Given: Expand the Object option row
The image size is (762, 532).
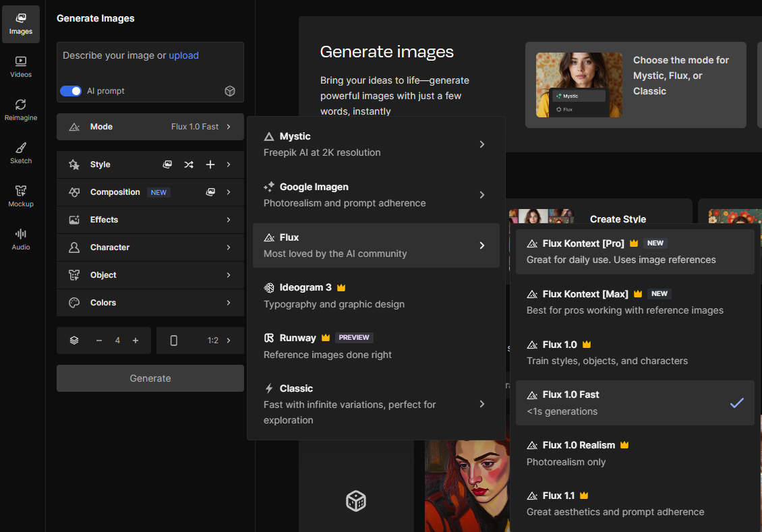Looking at the screenshot, I should (x=150, y=275).
